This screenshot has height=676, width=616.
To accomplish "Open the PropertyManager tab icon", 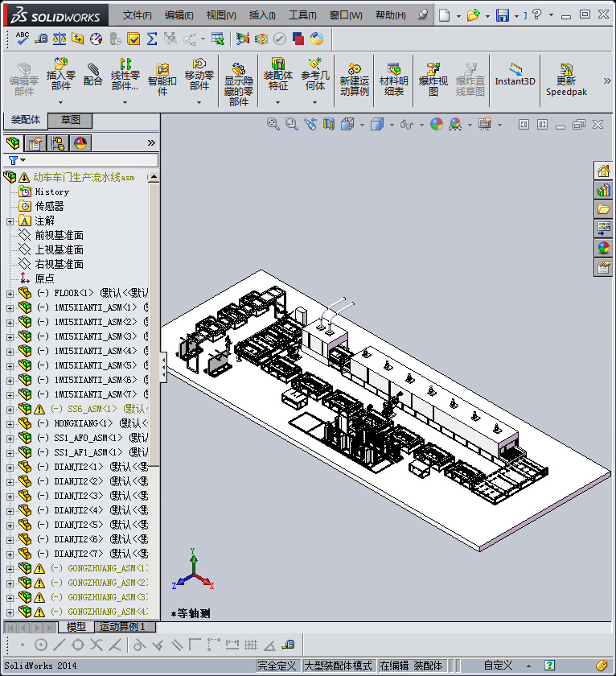I will 35,142.
